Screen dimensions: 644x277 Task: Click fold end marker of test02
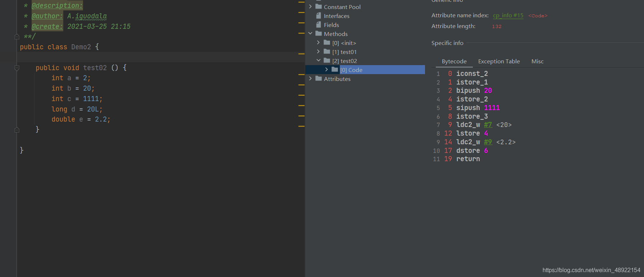(17, 130)
